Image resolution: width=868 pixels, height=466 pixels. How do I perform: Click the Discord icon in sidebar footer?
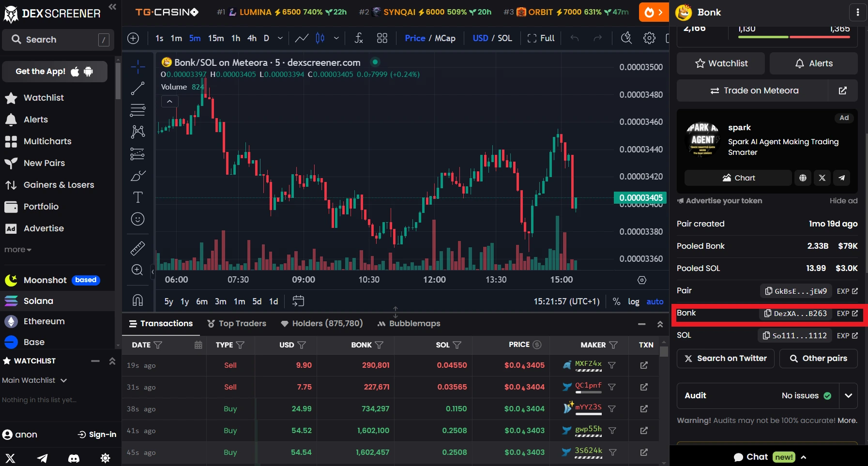coord(74,458)
